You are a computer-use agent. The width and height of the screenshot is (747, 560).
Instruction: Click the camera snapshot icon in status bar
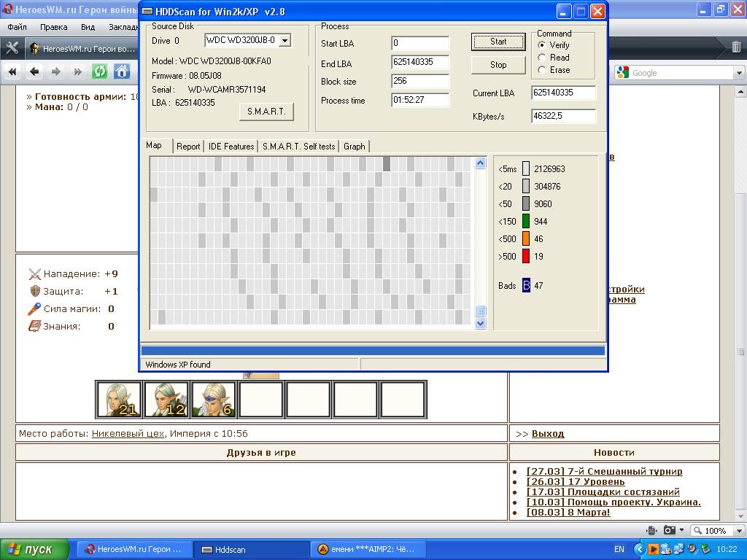point(669,530)
